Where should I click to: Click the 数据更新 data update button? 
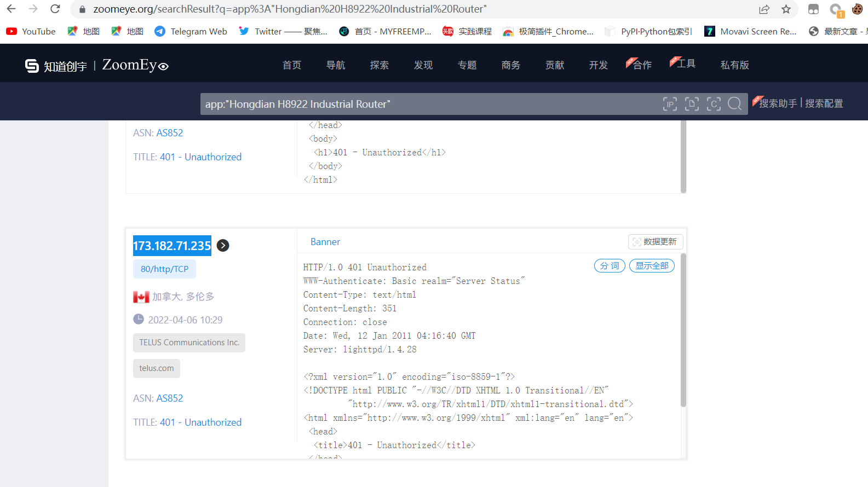[655, 242]
